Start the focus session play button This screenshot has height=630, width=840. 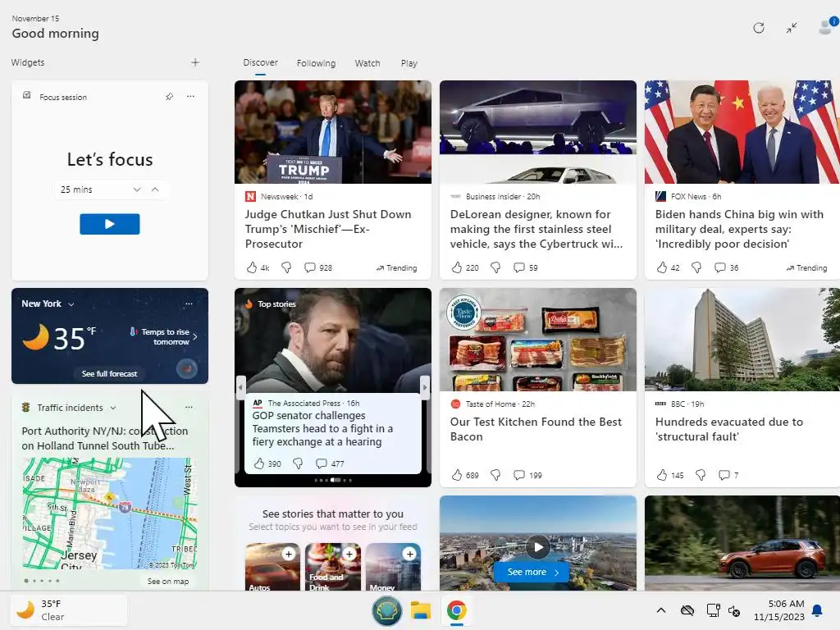(x=110, y=224)
